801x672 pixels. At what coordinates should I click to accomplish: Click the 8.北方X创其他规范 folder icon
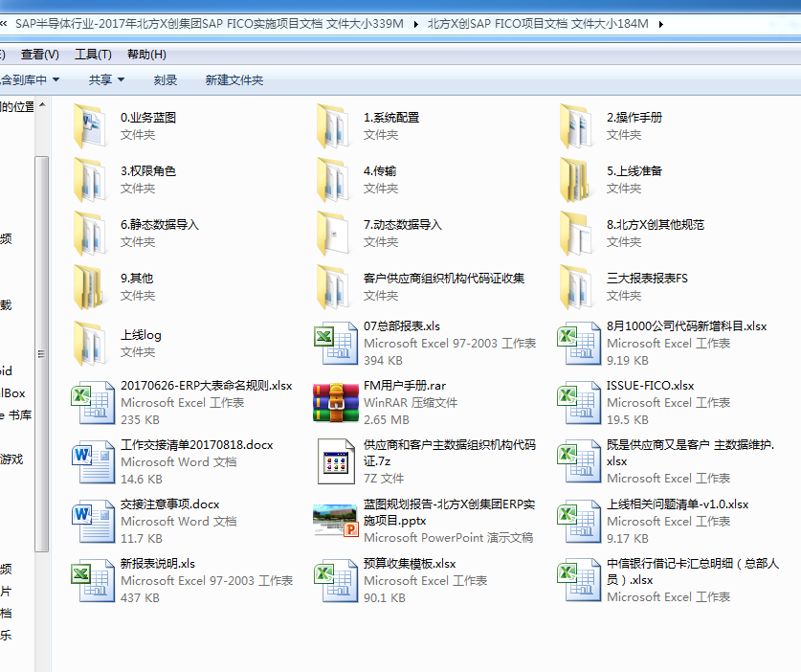[576, 233]
